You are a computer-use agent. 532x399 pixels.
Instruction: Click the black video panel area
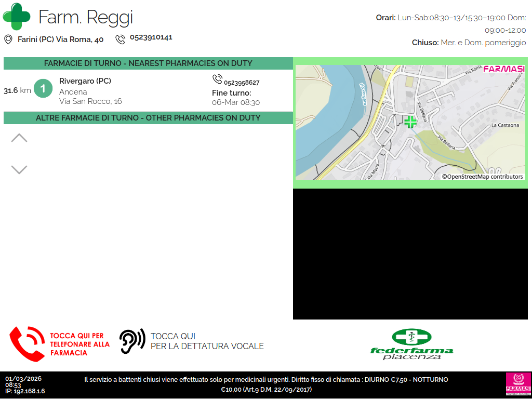[412, 254]
